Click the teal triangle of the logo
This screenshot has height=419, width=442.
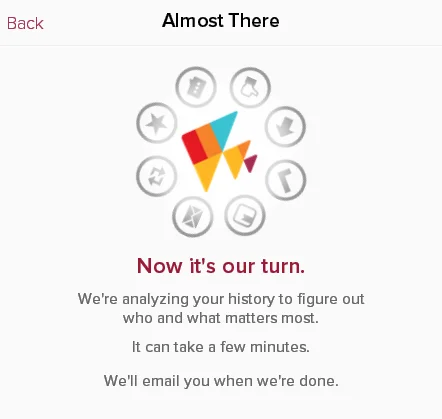pyautogui.click(x=225, y=128)
